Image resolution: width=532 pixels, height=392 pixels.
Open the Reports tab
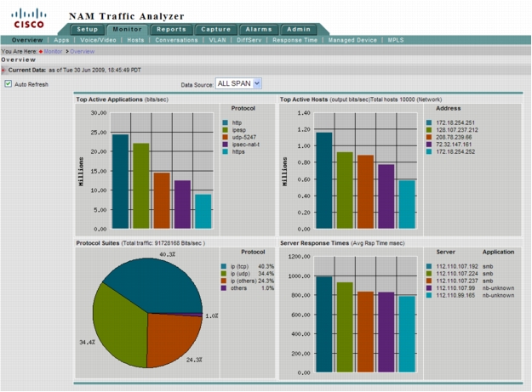pos(171,30)
